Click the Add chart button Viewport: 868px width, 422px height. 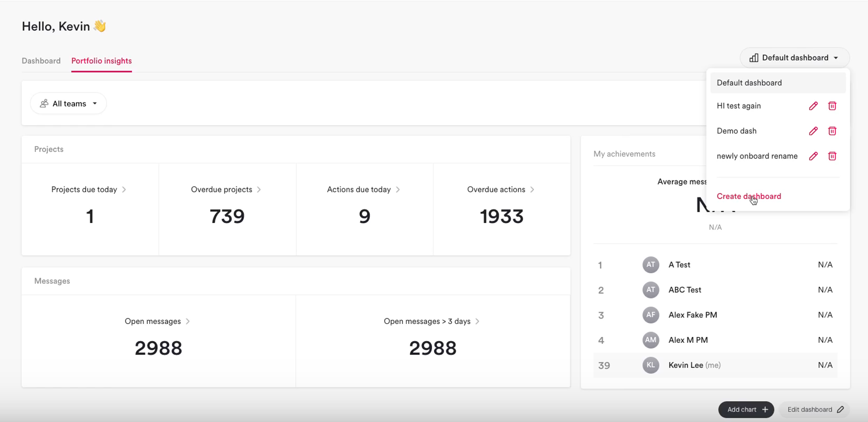coord(746,410)
